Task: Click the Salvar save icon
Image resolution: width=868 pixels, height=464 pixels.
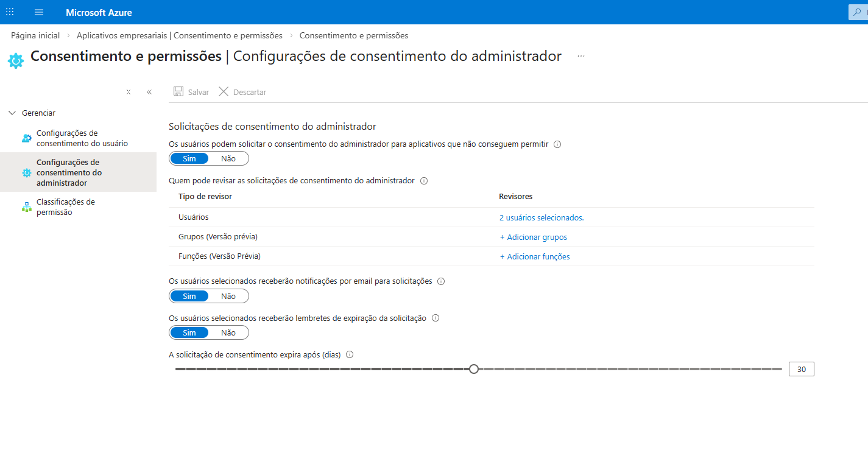Action: click(178, 91)
